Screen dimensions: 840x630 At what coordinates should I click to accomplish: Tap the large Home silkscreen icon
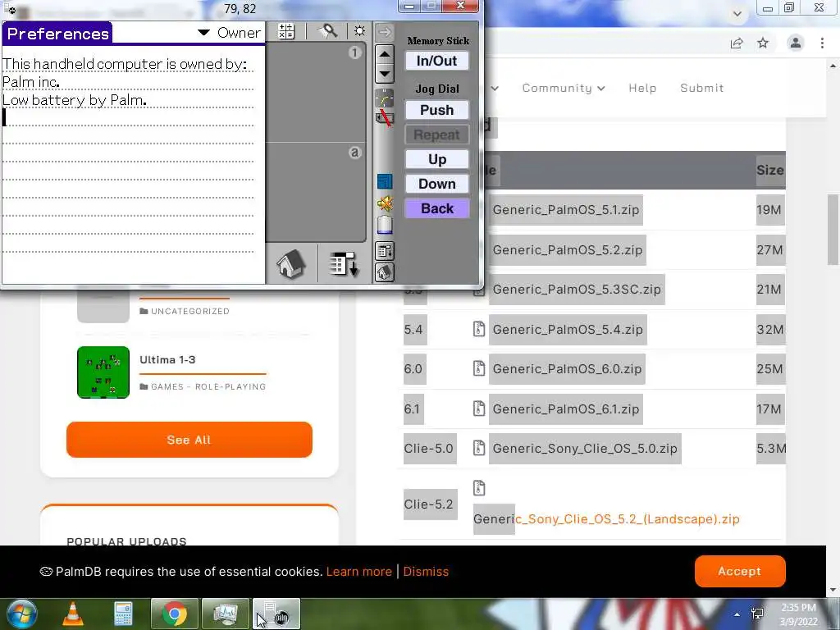(291, 263)
